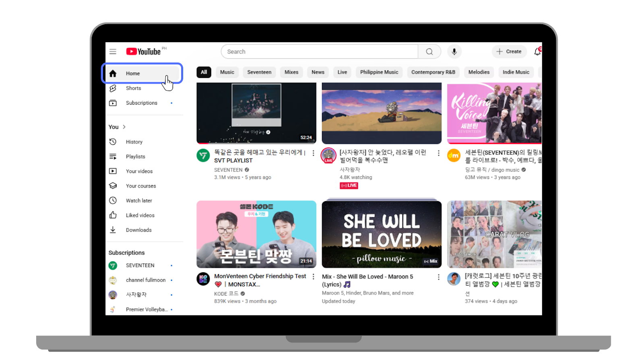Click 'Updated today' text
The image size is (644, 362).
tap(339, 301)
